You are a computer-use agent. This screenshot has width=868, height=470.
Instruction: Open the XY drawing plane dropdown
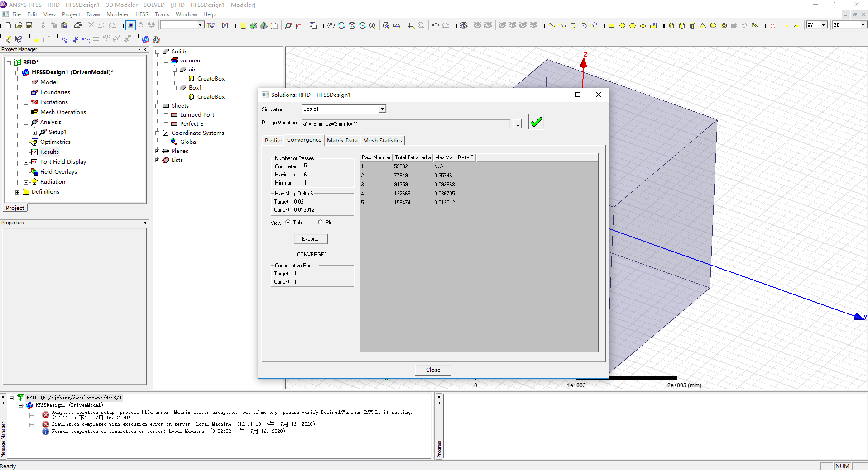click(x=824, y=25)
